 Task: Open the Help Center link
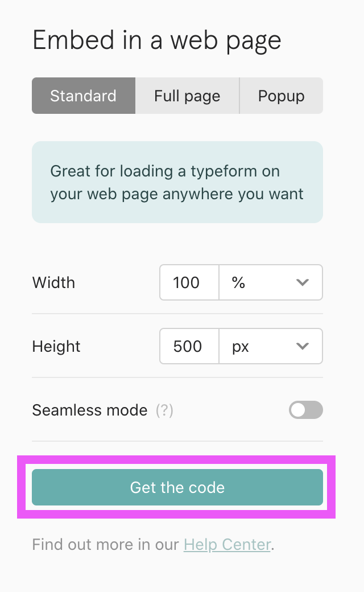[227, 545]
